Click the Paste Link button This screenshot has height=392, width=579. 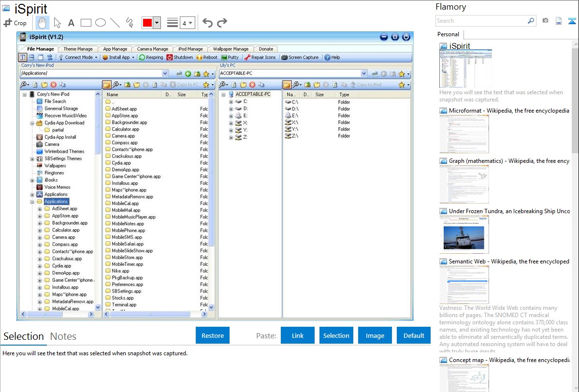(298, 335)
